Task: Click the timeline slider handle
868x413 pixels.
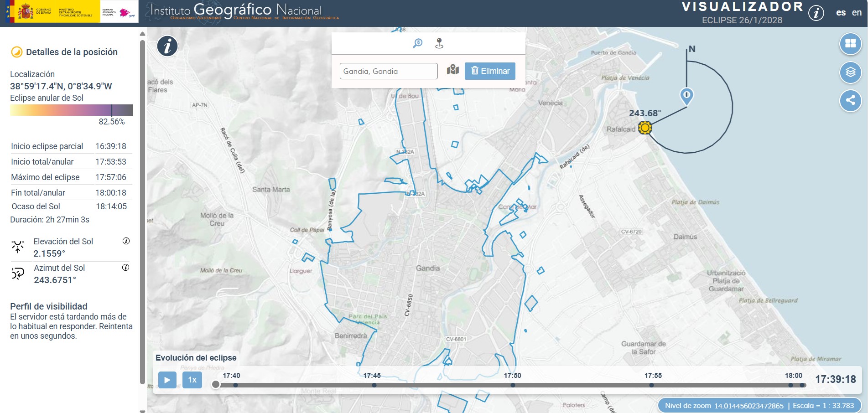Action: [x=216, y=385]
